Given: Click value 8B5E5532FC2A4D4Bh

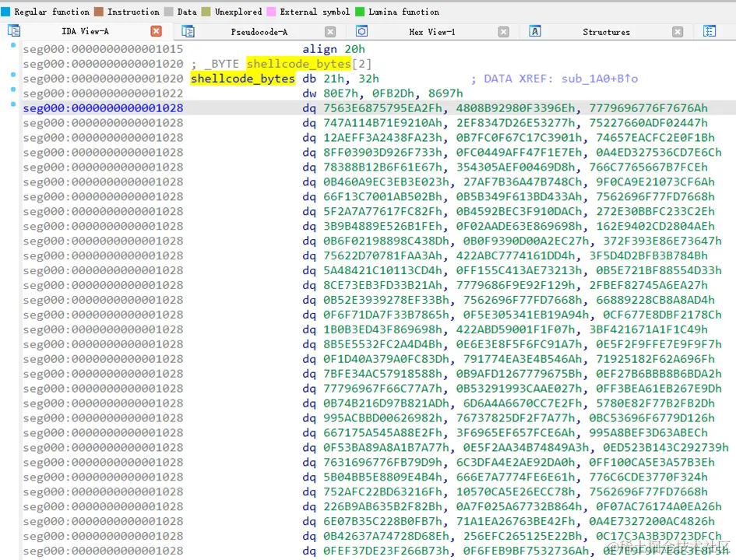Looking at the screenshot, I should (382, 344).
